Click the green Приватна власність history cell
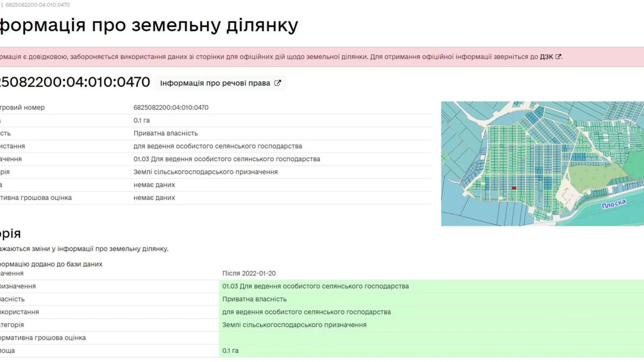This screenshot has width=644, height=362. 254,299
